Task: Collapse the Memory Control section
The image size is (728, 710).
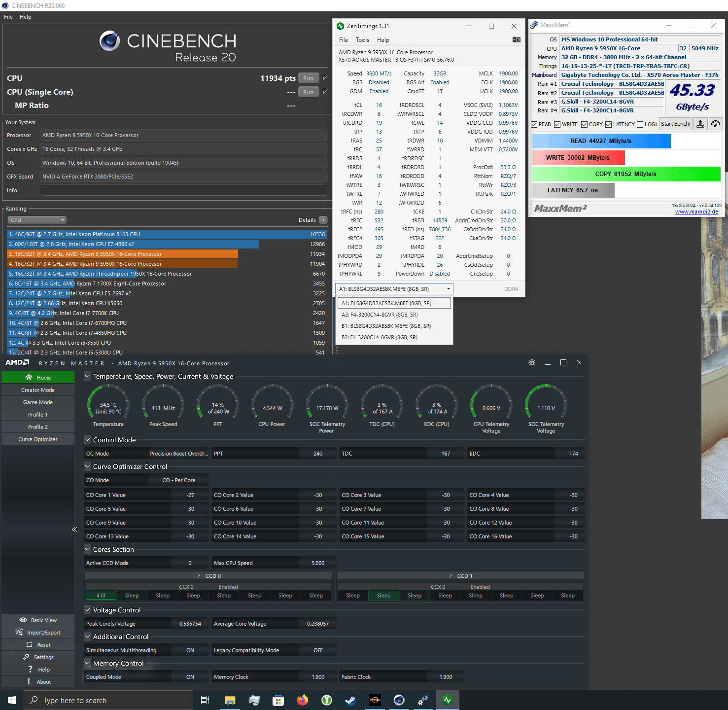Action: pyautogui.click(x=87, y=663)
